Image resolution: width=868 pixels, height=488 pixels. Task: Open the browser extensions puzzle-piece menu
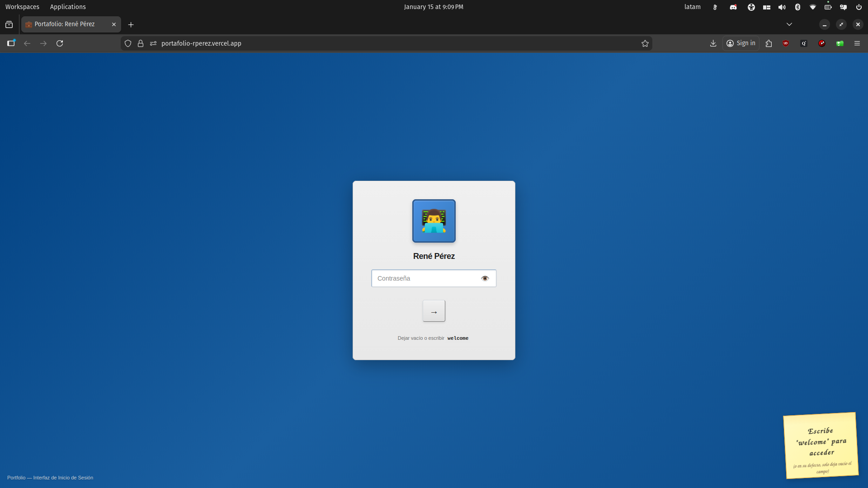769,43
